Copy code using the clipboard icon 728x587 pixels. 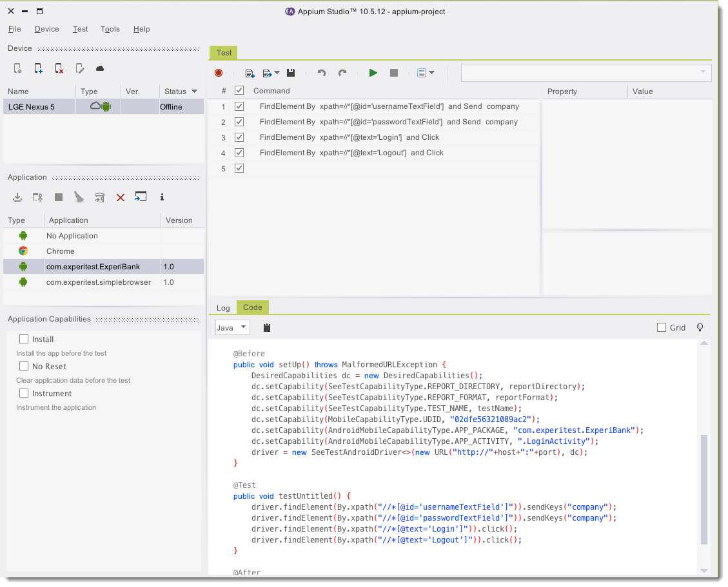click(267, 328)
